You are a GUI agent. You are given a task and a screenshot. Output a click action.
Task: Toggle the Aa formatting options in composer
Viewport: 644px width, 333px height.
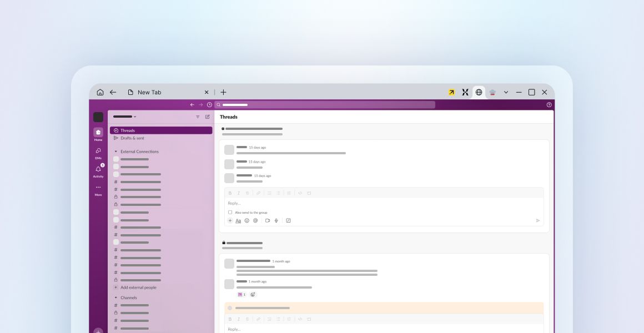[x=238, y=221]
